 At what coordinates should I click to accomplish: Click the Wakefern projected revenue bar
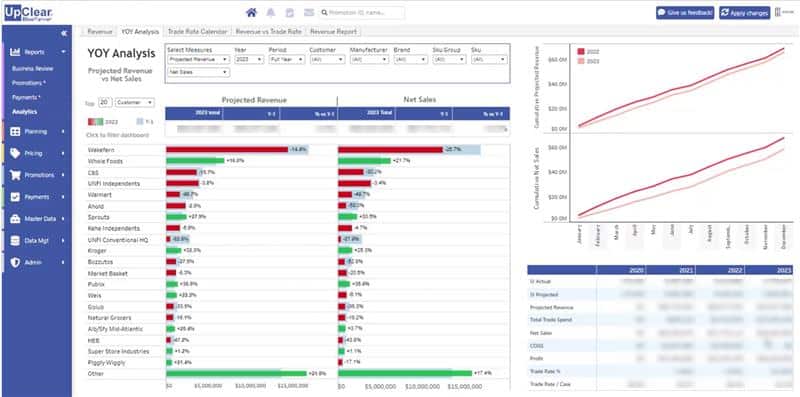pos(227,150)
